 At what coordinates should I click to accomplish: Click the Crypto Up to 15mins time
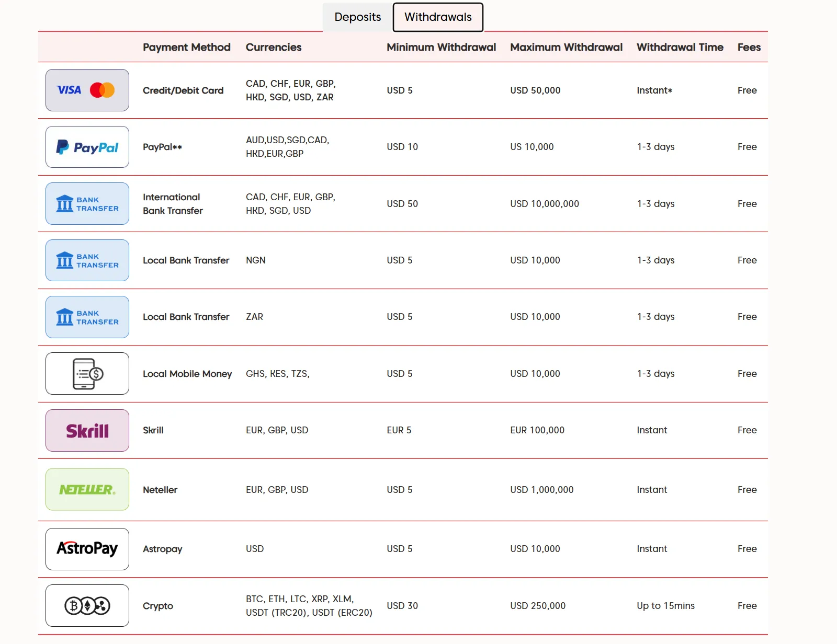tap(665, 606)
